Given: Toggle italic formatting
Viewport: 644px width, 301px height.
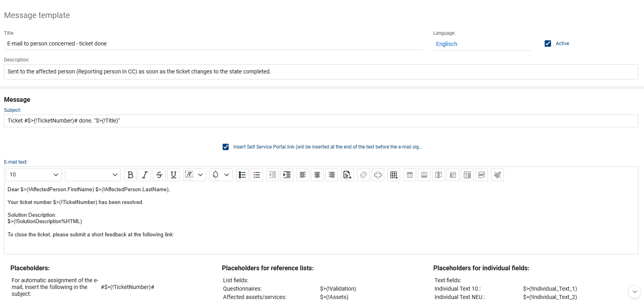Looking at the screenshot, I should point(145,175).
